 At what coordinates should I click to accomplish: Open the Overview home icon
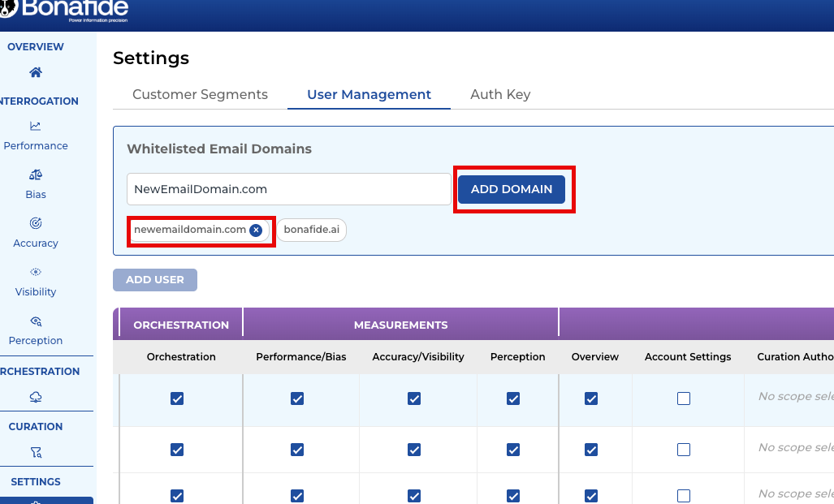(36, 73)
